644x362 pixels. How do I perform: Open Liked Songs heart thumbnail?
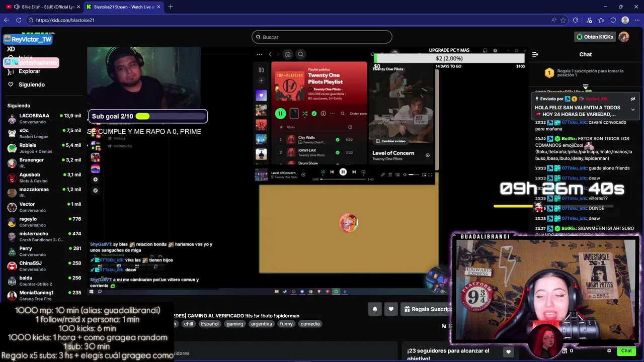pyautogui.click(x=261, y=95)
